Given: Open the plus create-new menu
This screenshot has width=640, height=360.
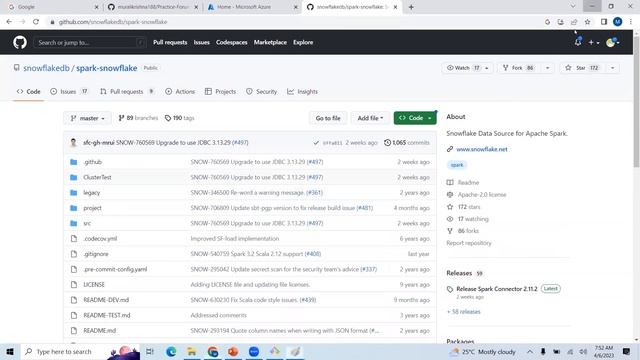Looking at the screenshot, I should click(593, 42).
